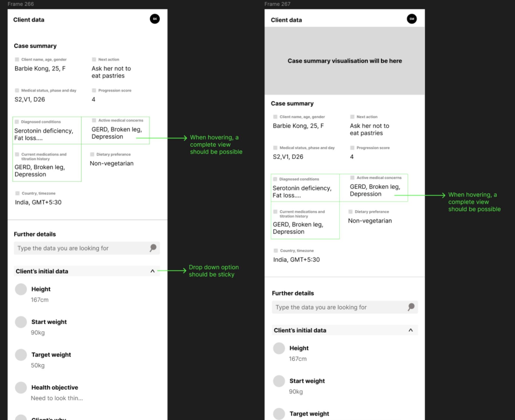Click 'Barbie Kong, 25, F' in Frame 266
The image size is (515, 420).
40,68
